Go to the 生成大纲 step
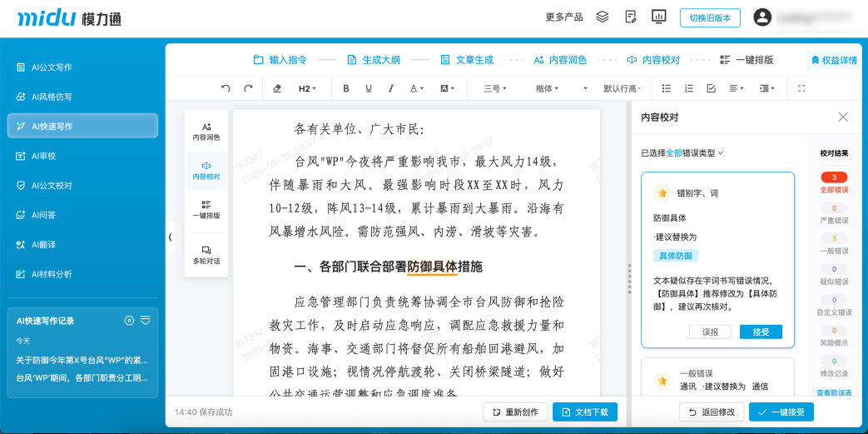 point(373,60)
